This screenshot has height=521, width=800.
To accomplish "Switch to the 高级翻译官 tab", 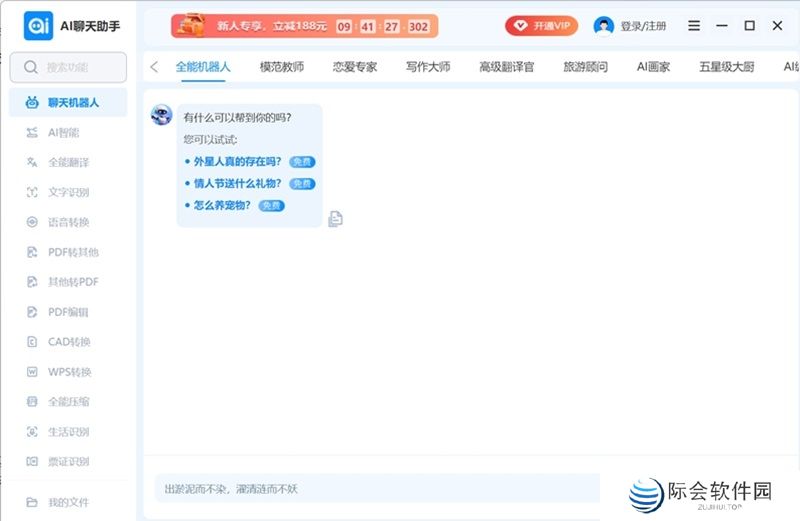I will 507,67.
